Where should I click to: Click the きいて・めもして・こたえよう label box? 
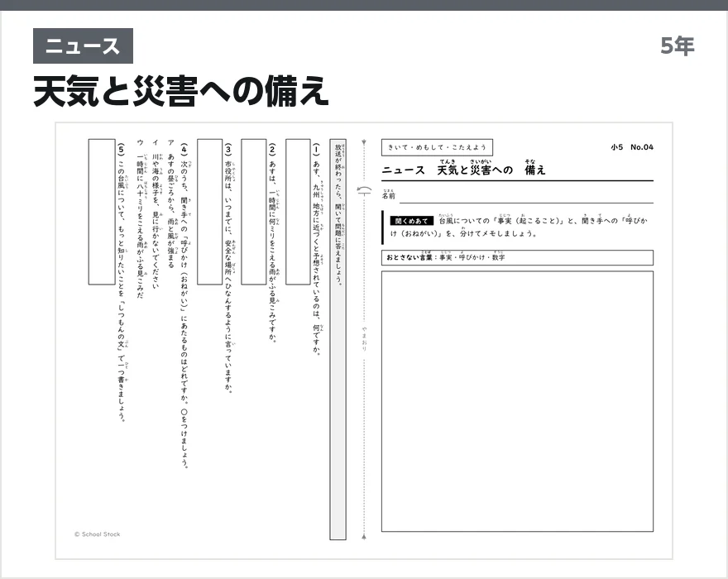click(437, 147)
